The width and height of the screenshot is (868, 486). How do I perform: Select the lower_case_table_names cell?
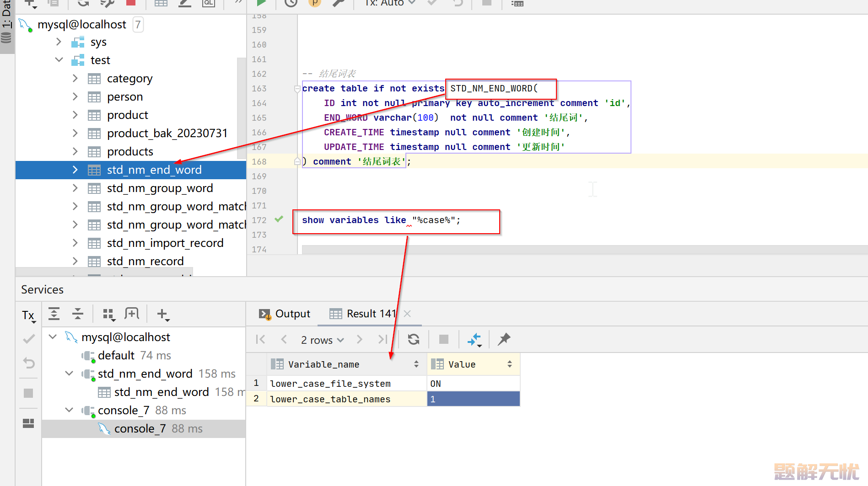(x=346, y=399)
